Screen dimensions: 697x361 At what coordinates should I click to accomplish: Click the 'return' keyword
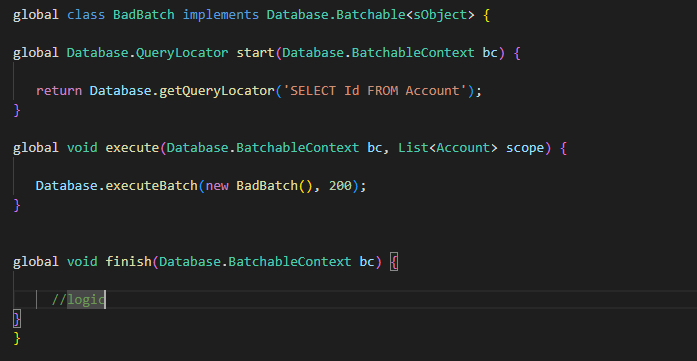tap(59, 91)
